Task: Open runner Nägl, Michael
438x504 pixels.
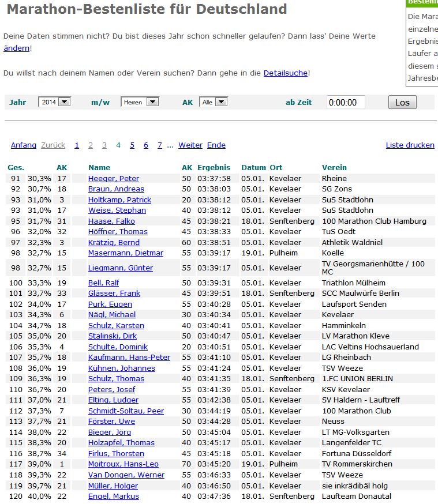Action: (x=112, y=314)
